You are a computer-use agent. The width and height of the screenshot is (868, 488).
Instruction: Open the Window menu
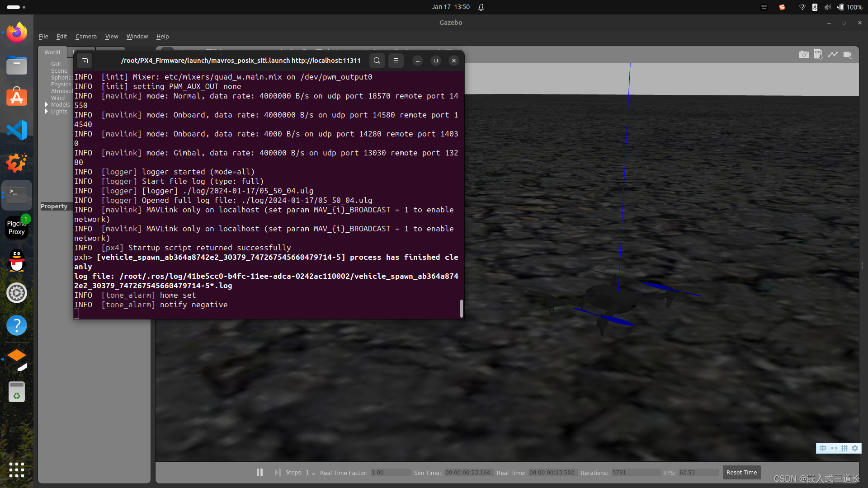tap(137, 37)
